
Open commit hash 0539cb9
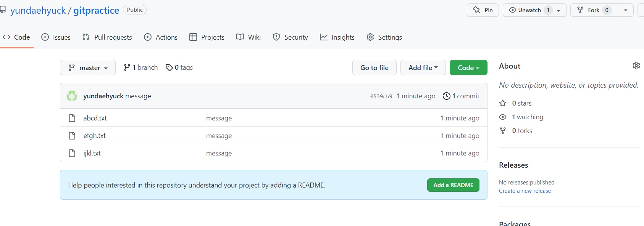point(381,96)
